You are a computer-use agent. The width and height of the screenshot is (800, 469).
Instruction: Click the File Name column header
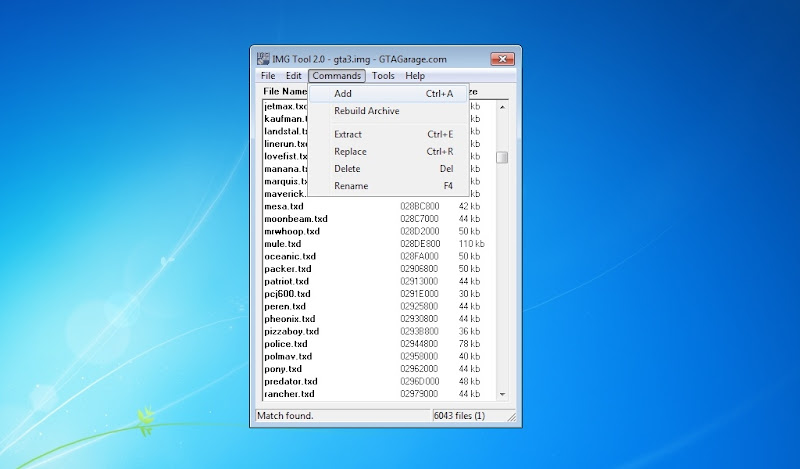(285, 92)
